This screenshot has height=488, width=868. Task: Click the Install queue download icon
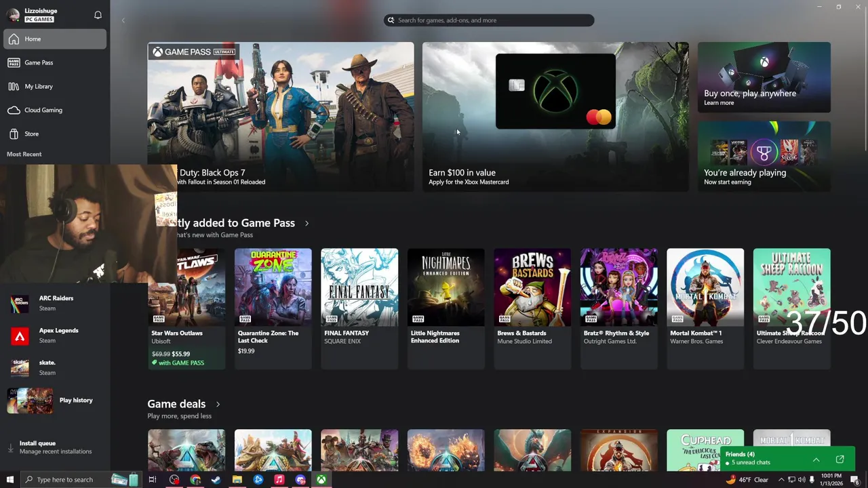point(10,448)
